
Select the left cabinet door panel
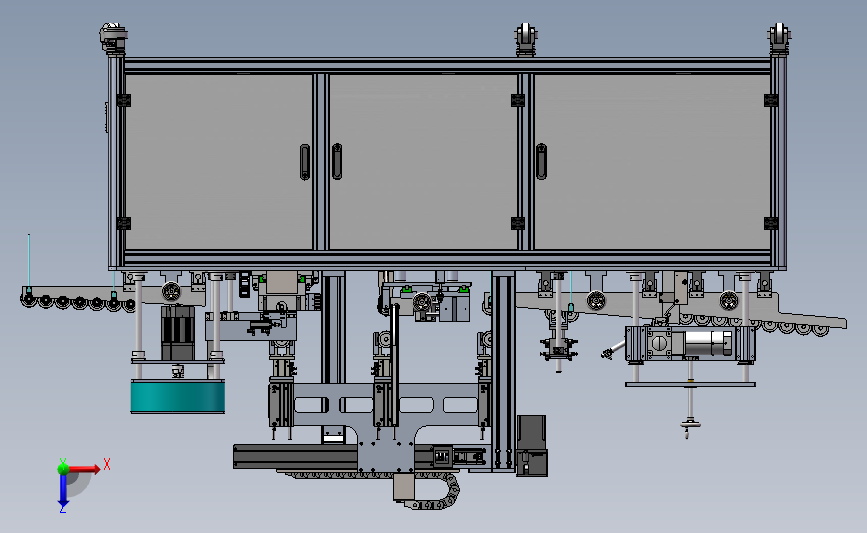[218, 161]
